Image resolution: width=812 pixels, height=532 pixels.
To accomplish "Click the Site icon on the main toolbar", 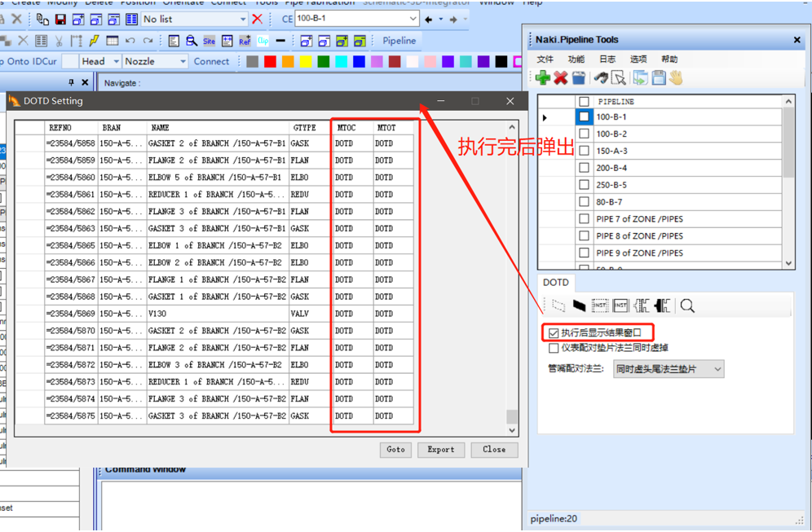I will pyautogui.click(x=211, y=40).
